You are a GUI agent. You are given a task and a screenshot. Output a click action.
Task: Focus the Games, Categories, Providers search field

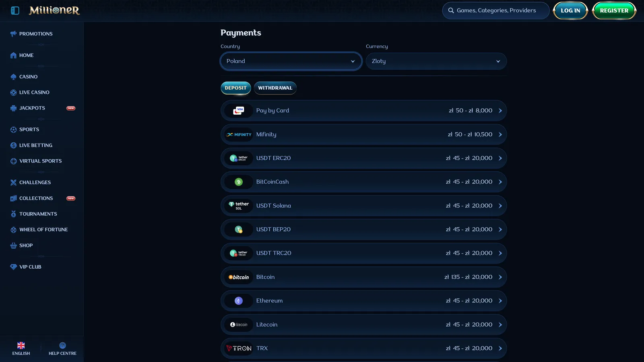tap(496, 10)
